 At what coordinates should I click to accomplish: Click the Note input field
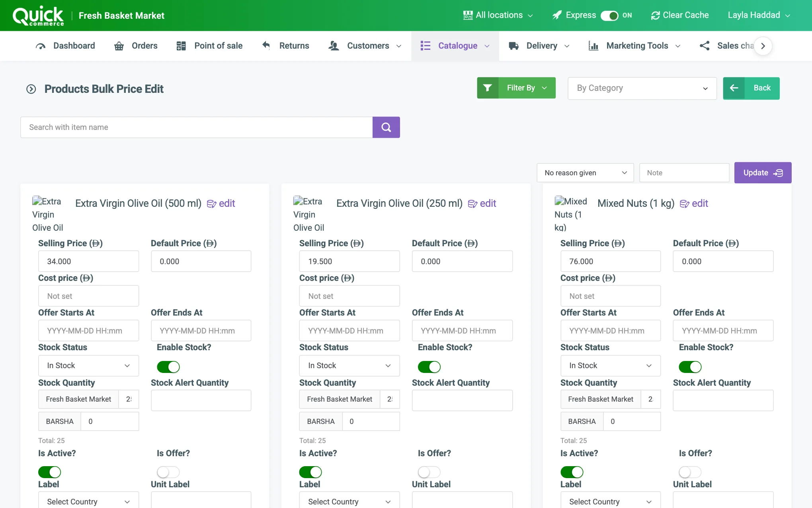684,173
